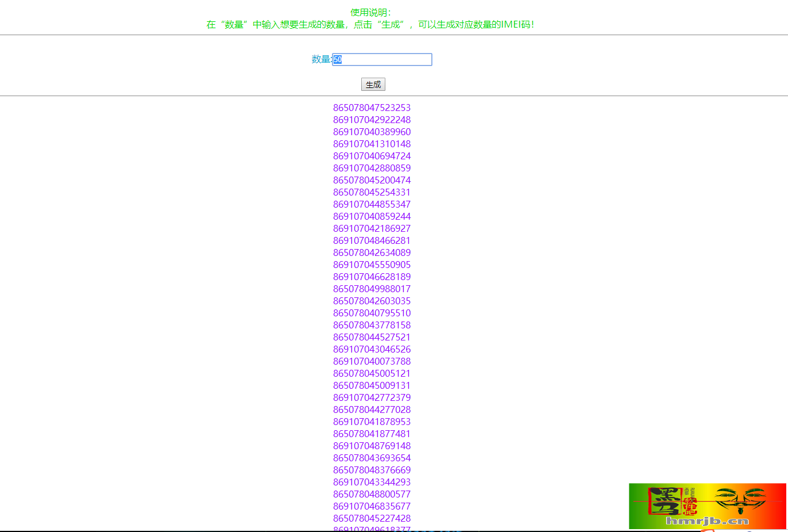Select IMEI 869107041310148
The image size is (788, 532).
(372, 144)
